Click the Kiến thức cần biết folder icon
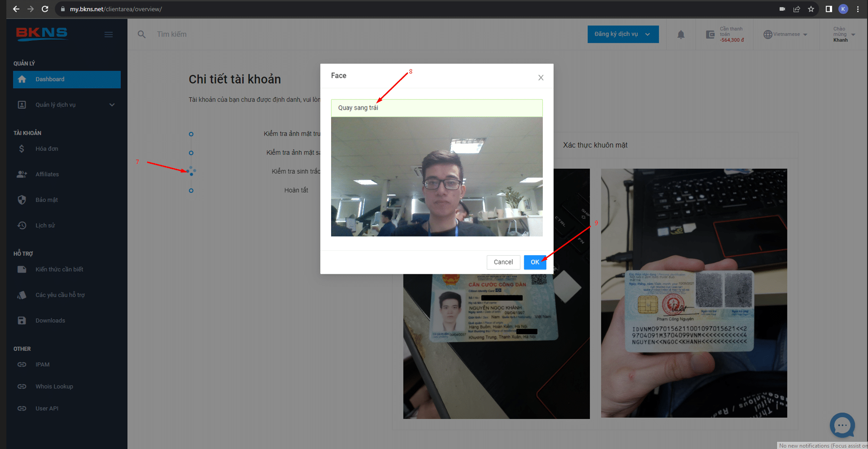The image size is (868, 449). pyautogui.click(x=22, y=269)
